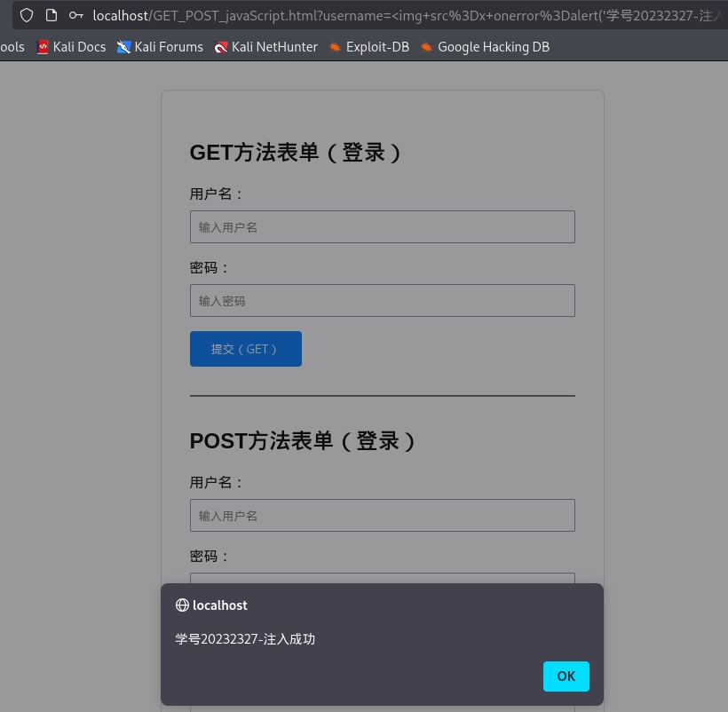728x712 pixels.
Task: Click the Kali Docs bookmark favicon
Action: tap(43, 47)
